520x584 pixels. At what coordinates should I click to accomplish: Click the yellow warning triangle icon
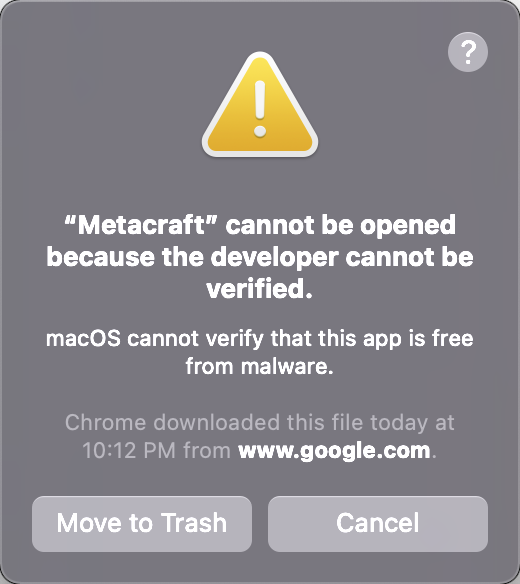pyautogui.click(x=260, y=105)
